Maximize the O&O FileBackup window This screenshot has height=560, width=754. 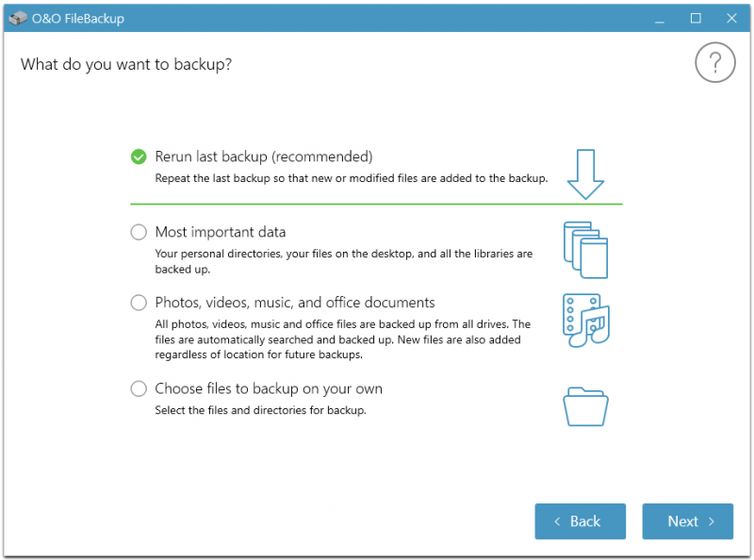pos(696,18)
